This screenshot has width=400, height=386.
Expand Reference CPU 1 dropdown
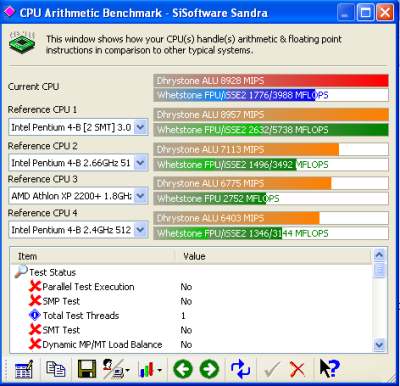tap(141, 127)
